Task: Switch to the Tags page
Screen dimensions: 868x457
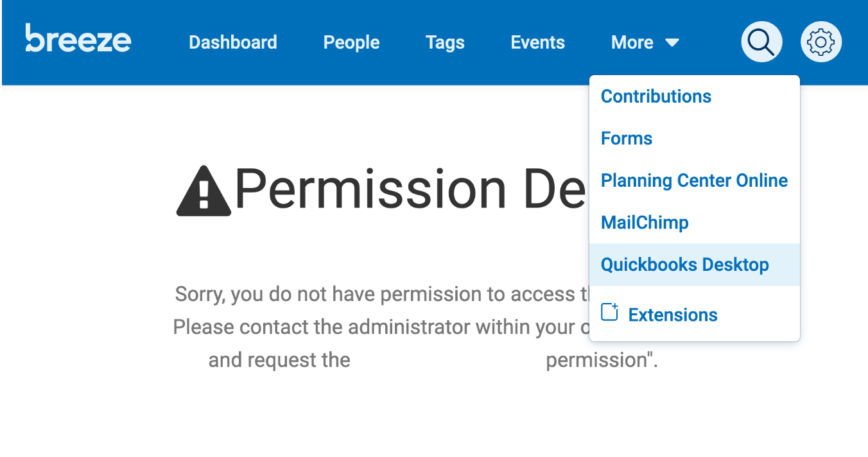Action: (x=445, y=42)
